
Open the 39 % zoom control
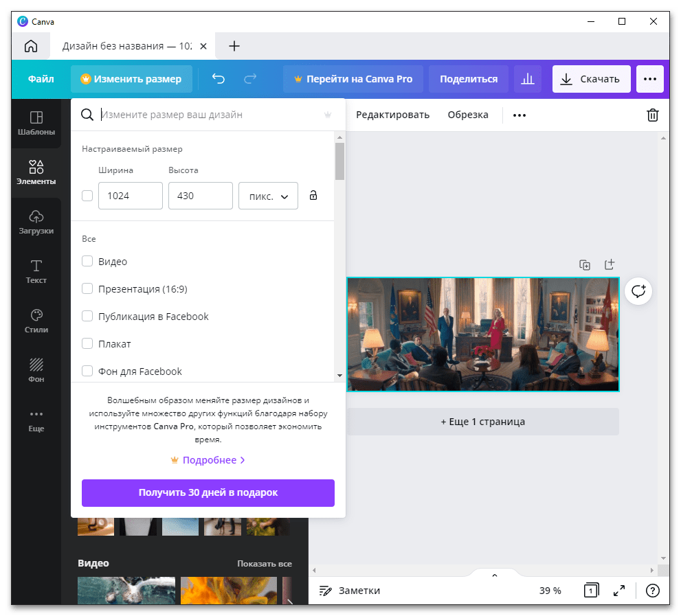550,591
